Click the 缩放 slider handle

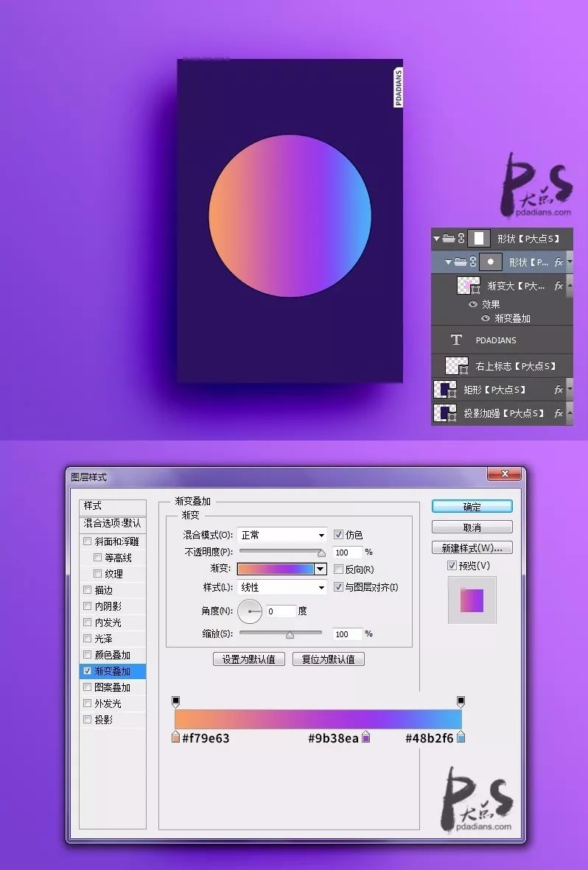pos(290,635)
